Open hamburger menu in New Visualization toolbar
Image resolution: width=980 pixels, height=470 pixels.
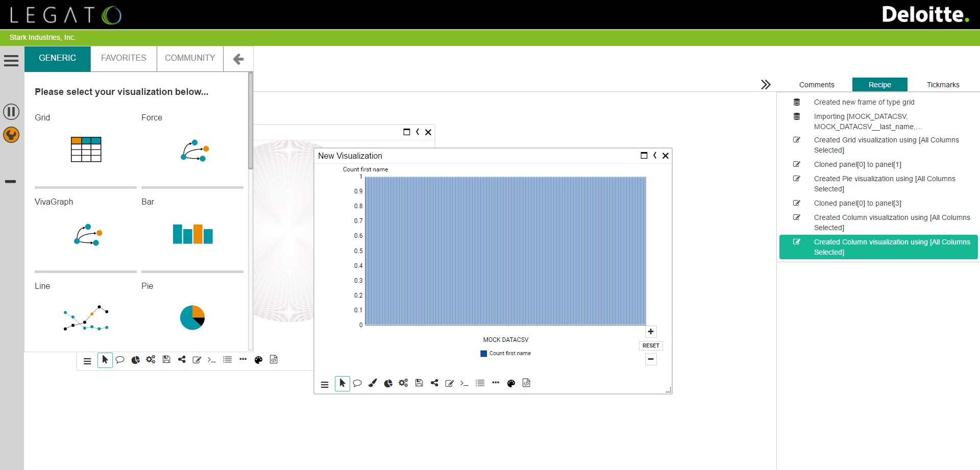325,385
